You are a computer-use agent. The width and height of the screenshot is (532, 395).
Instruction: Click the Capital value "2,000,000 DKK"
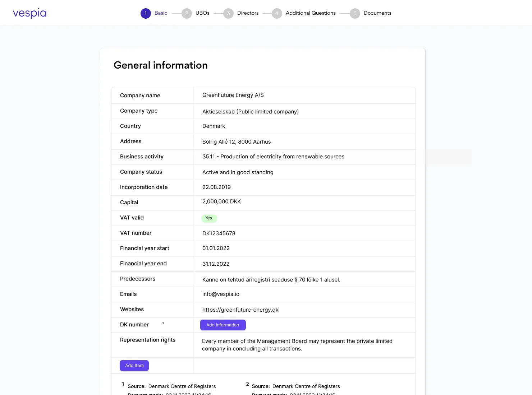[221, 201]
